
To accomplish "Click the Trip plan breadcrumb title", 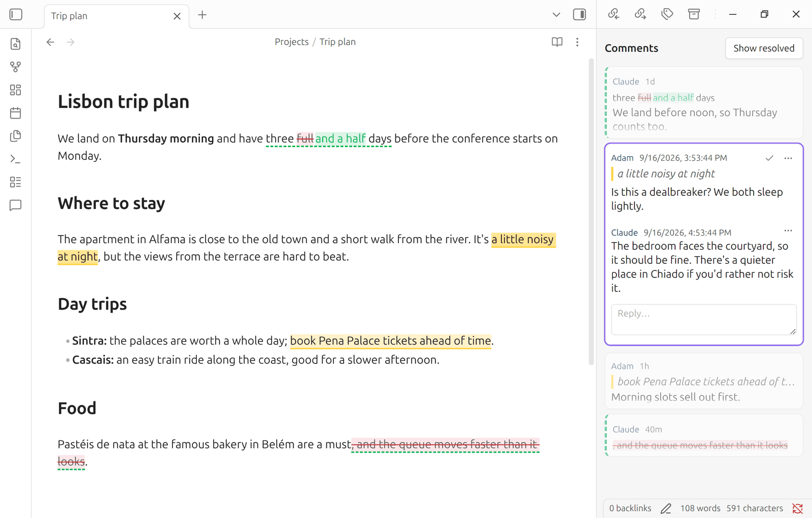I will (x=337, y=42).
